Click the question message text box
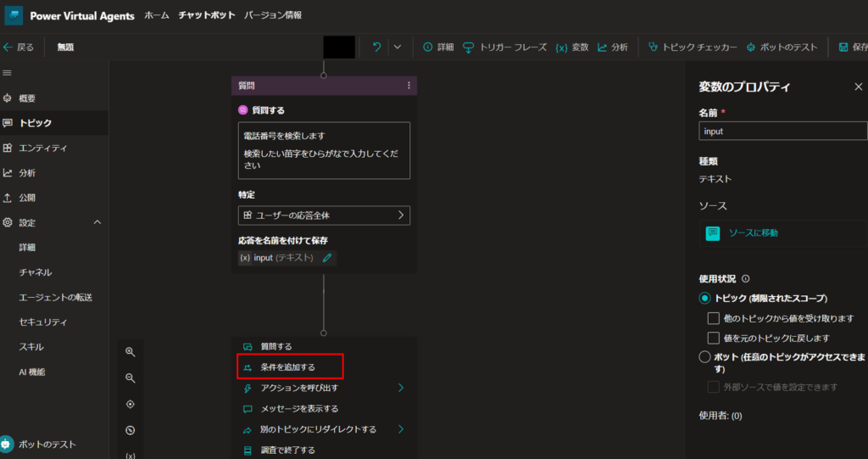 (x=324, y=150)
